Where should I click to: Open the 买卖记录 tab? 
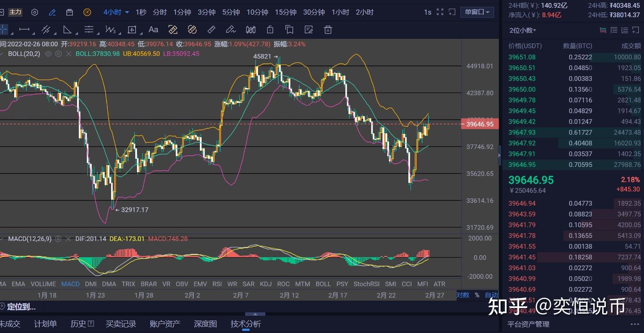(x=121, y=324)
